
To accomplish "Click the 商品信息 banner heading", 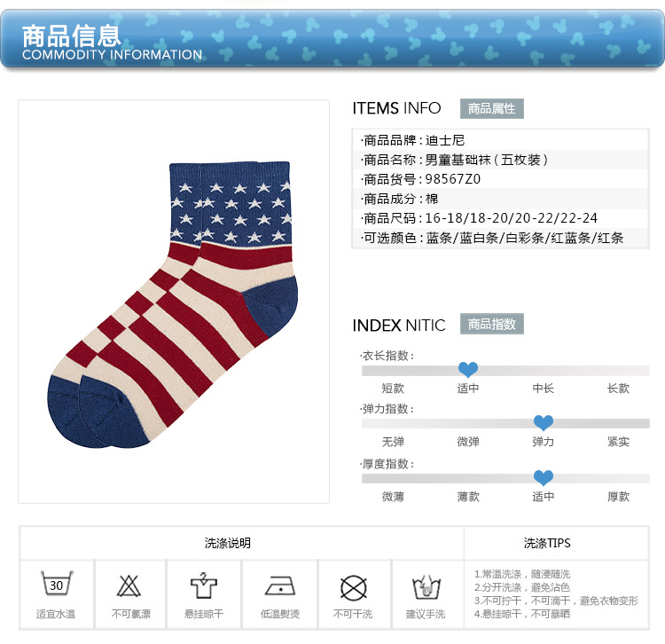I will tap(71, 36).
